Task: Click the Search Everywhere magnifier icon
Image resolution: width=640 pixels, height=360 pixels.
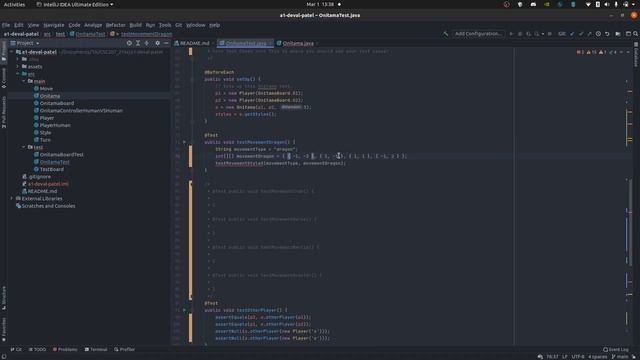Action: click(x=636, y=34)
